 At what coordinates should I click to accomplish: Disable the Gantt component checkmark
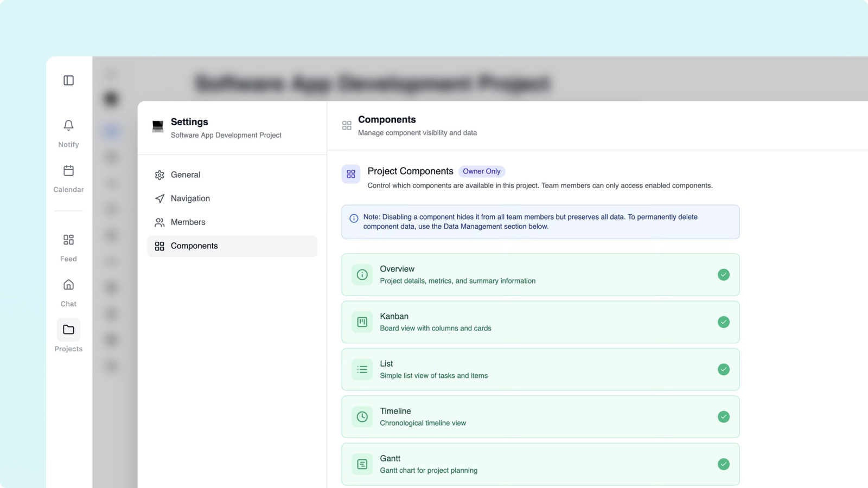click(x=724, y=464)
